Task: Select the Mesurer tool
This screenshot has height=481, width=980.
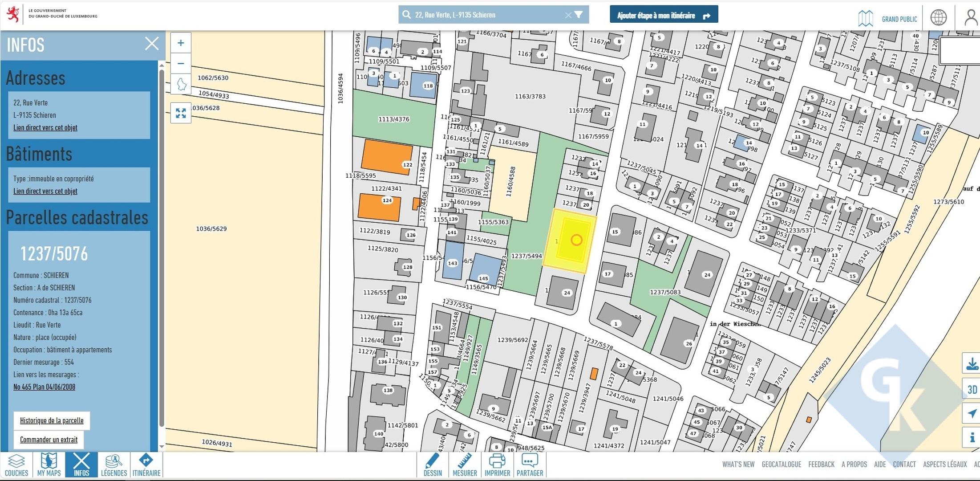Action: point(465,465)
